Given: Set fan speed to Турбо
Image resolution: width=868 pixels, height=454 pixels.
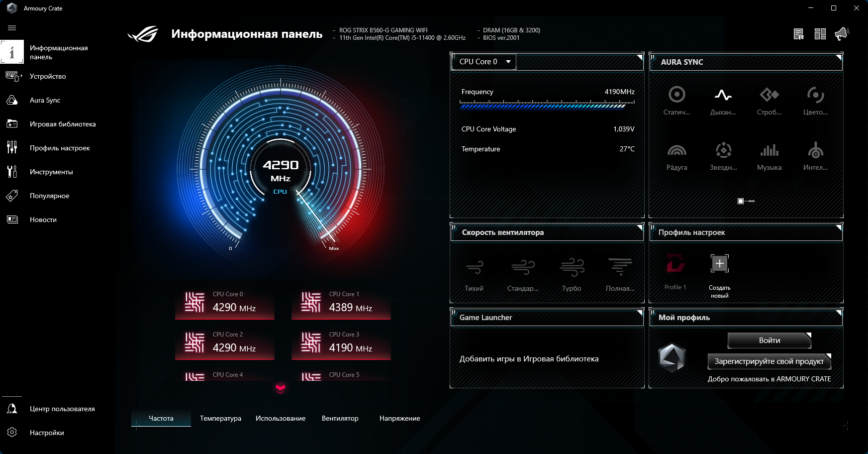Looking at the screenshot, I should coord(572,274).
